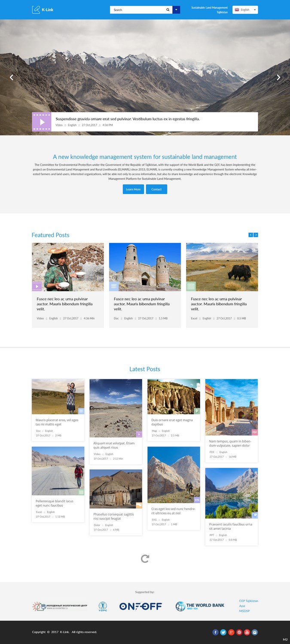The image size is (290, 644).
Task: Click the Contact button
Action: tap(156, 189)
